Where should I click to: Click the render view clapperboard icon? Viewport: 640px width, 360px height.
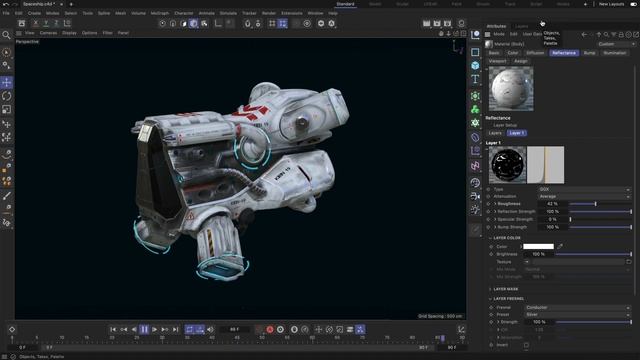point(427,23)
